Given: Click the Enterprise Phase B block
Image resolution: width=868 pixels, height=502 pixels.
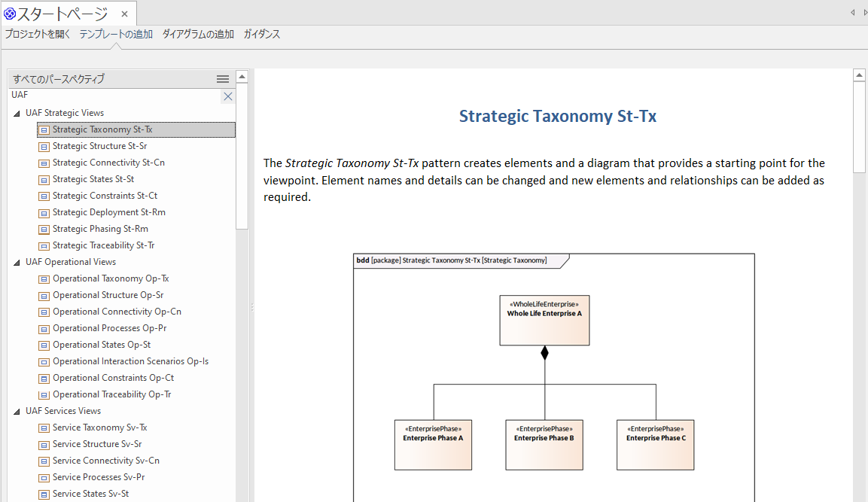Looking at the screenshot, I should [x=544, y=445].
